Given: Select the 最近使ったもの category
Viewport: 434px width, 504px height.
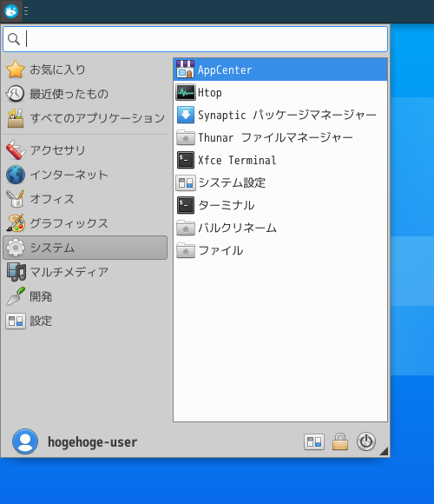Looking at the screenshot, I should (x=85, y=94).
